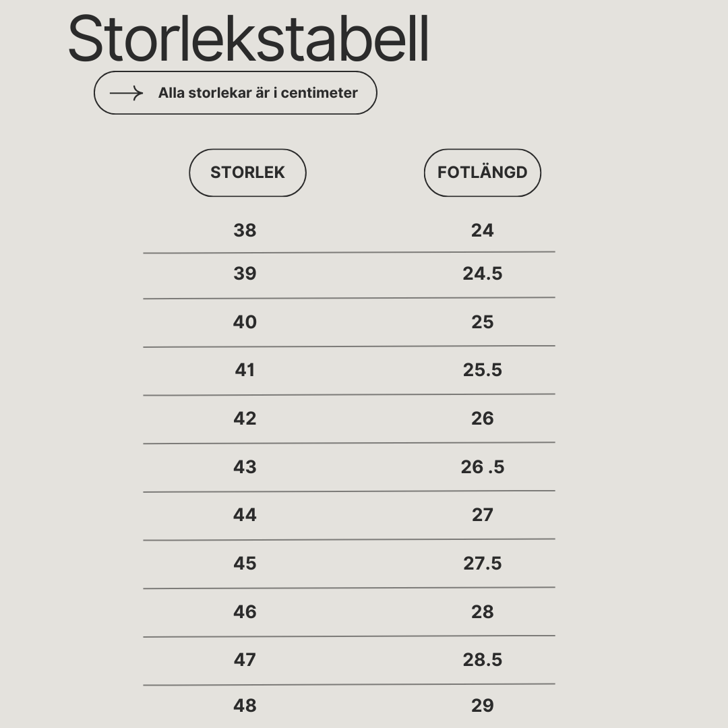728x728 pixels.
Task: Select the STORLEK column header
Action: (x=247, y=173)
